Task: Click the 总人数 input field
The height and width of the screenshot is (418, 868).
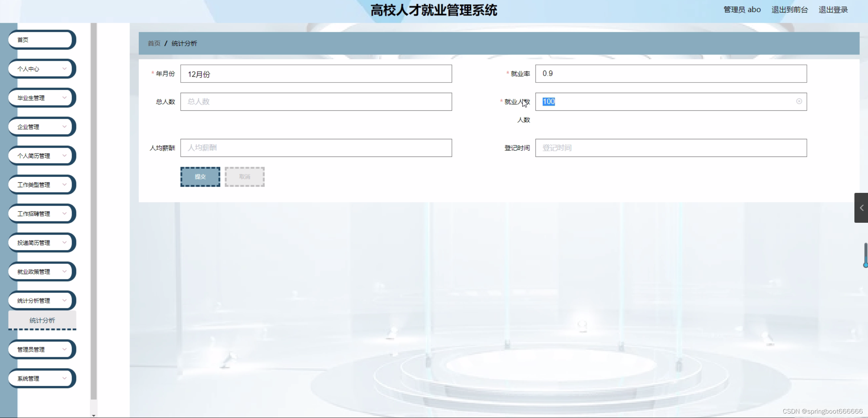Action: [316, 102]
